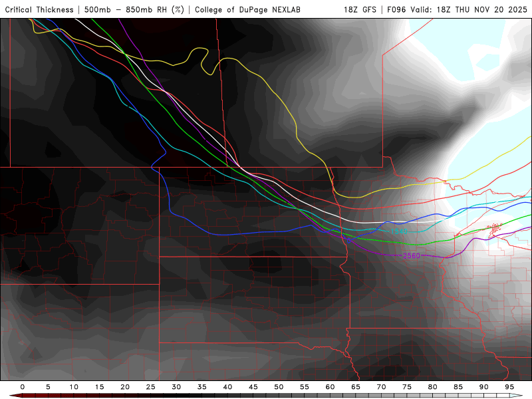Image resolution: width=532 pixels, height=399 pixels.
Task: Click the '5' value on the colorbar
Action: pos(48,387)
